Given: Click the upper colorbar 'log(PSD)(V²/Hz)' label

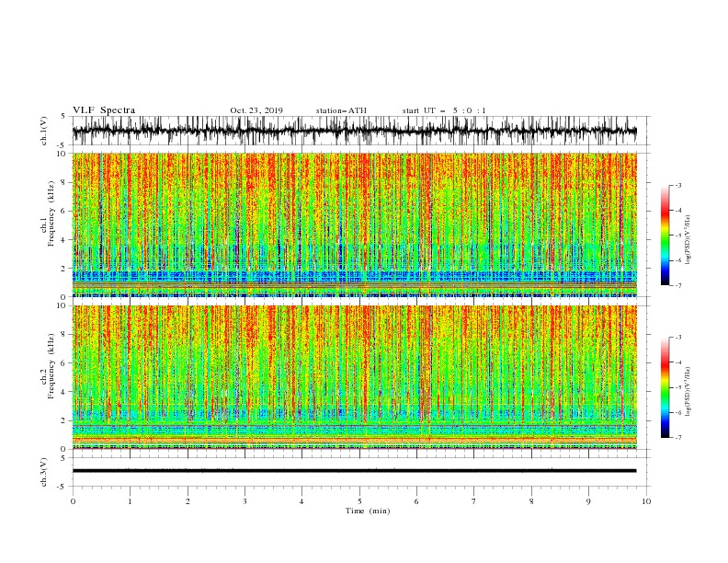Looking at the screenshot, I should point(688,240).
